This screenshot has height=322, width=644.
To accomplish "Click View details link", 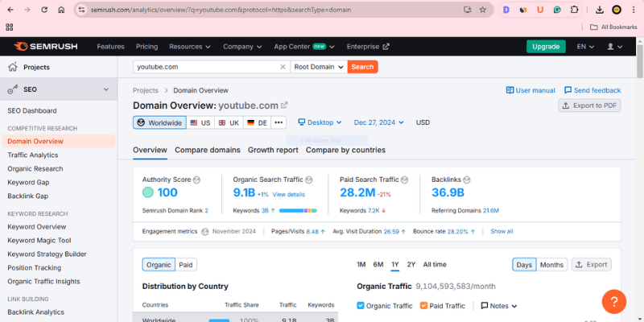I will [x=288, y=194].
